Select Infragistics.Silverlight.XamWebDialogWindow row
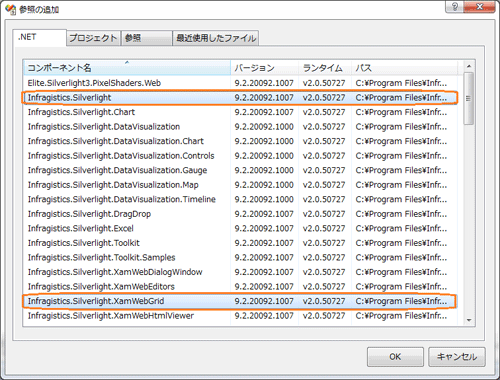Viewport: 500px width, 380px height. point(240,272)
